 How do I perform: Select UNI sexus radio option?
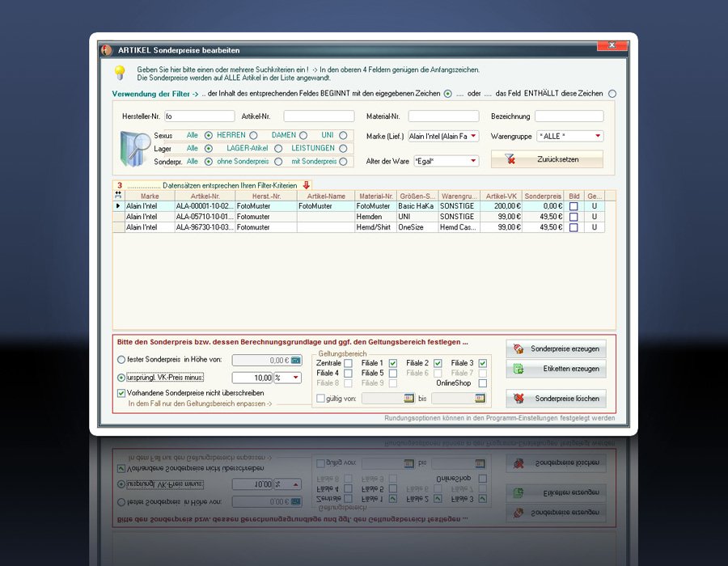click(343, 136)
